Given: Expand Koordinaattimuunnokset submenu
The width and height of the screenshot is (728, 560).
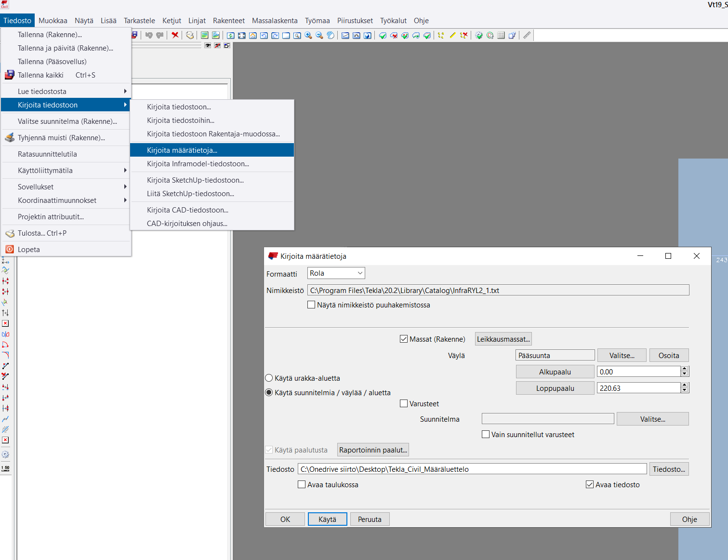Looking at the screenshot, I should point(66,200).
